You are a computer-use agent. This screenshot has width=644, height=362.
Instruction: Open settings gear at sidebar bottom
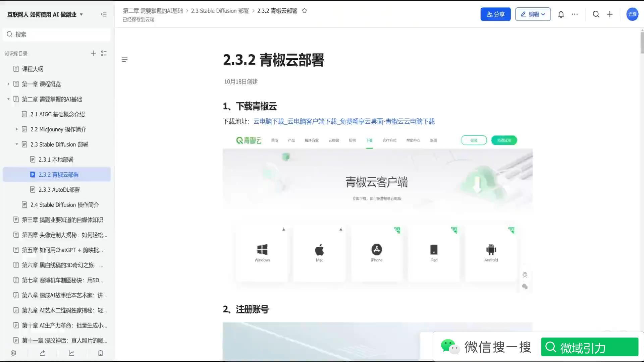coord(13,353)
